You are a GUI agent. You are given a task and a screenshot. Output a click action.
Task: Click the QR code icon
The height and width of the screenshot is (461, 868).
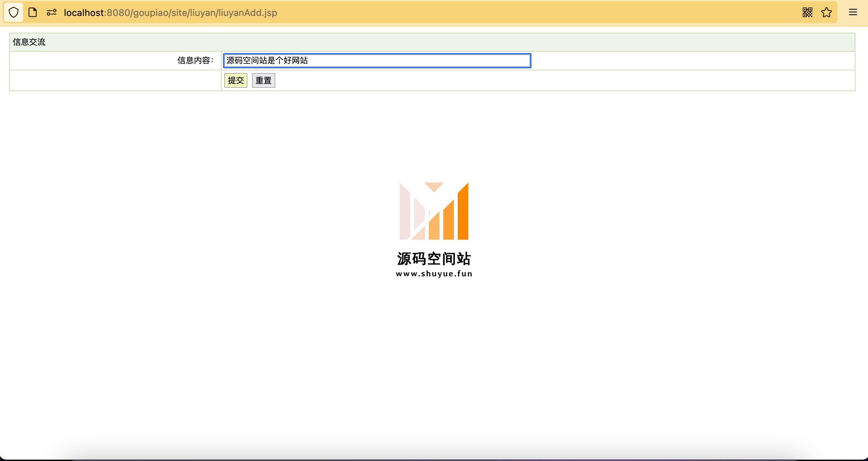coord(808,13)
